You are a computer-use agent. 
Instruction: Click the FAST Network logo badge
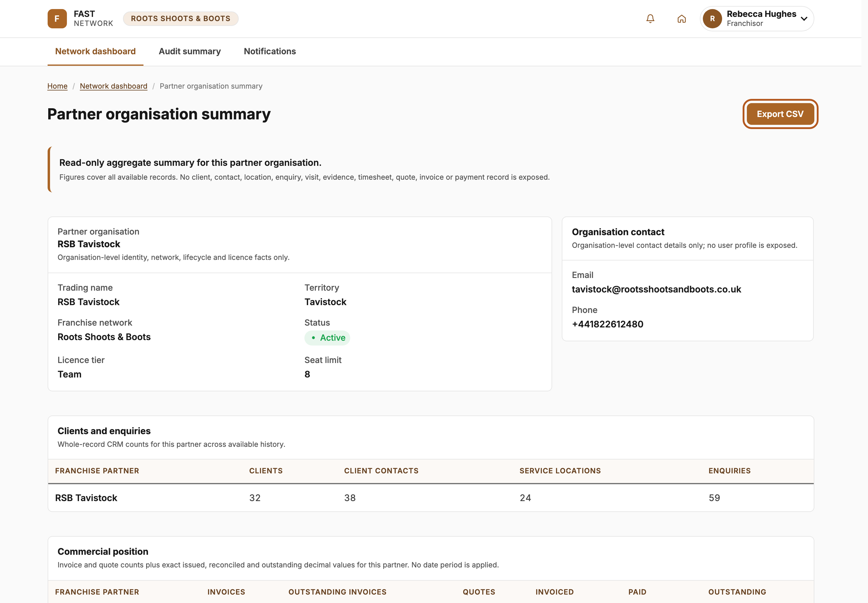coord(57,18)
